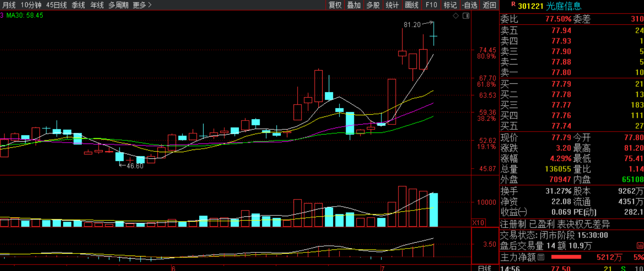The width and height of the screenshot is (644, 271).
Task: Toggle 复权 price adjustment
Action: [335, 5]
